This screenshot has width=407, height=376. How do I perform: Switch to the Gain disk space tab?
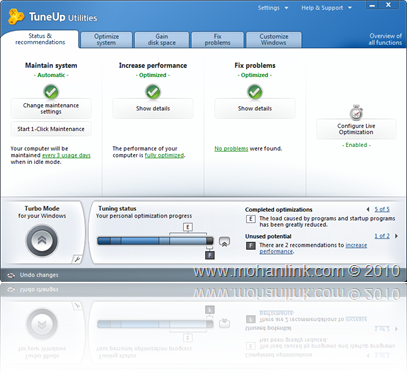(x=162, y=40)
